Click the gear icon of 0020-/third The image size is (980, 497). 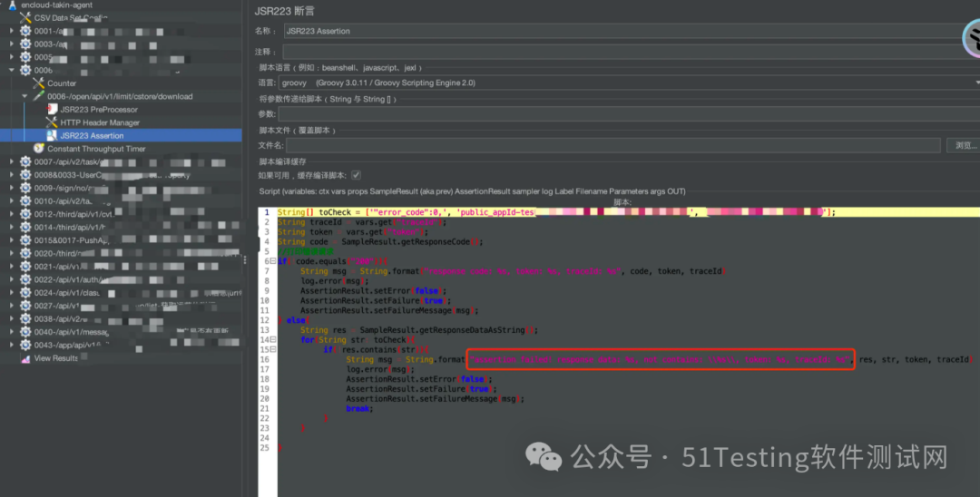click(25, 254)
